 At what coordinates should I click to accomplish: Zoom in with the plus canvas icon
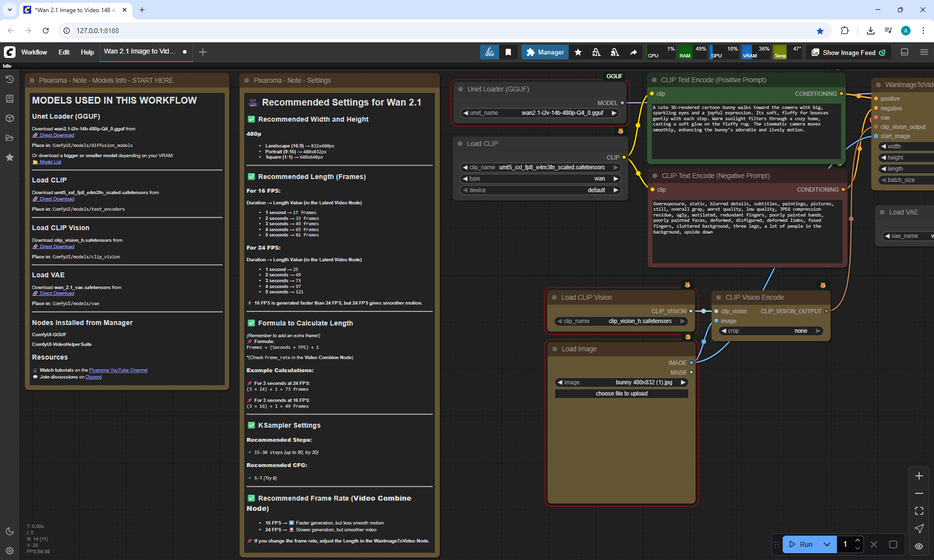[919, 476]
